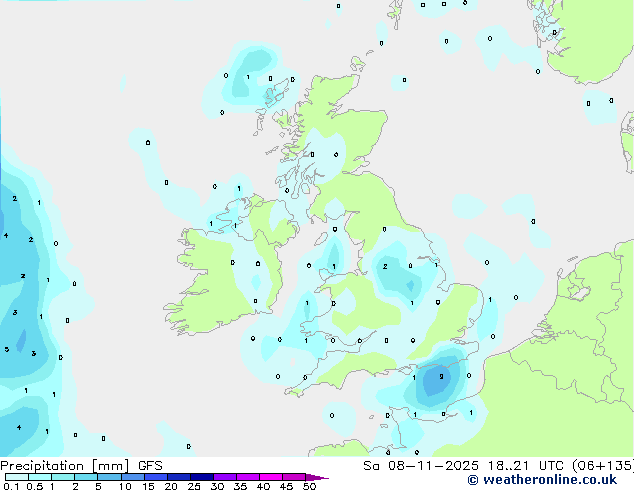
Task: Click the weatheronline.co.uk copyright text
Action: [542, 480]
